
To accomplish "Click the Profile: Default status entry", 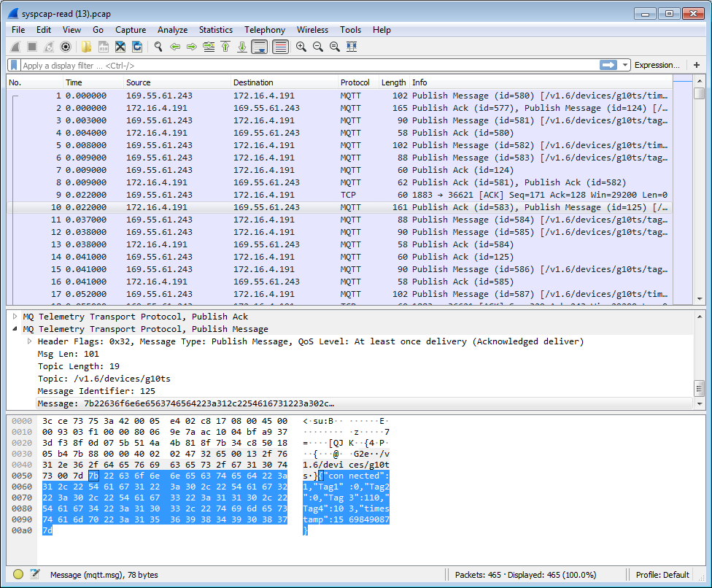I will (x=662, y=575).
